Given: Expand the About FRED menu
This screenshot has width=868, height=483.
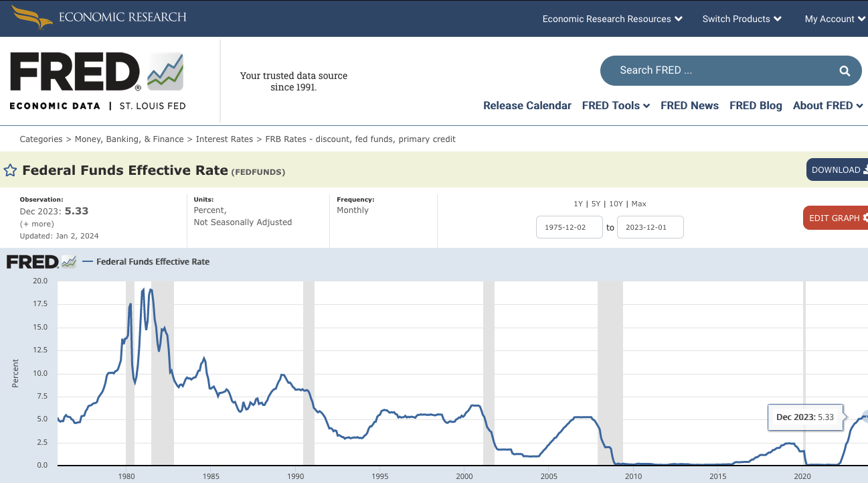Looking at the screenshot, I should [828, 105].
